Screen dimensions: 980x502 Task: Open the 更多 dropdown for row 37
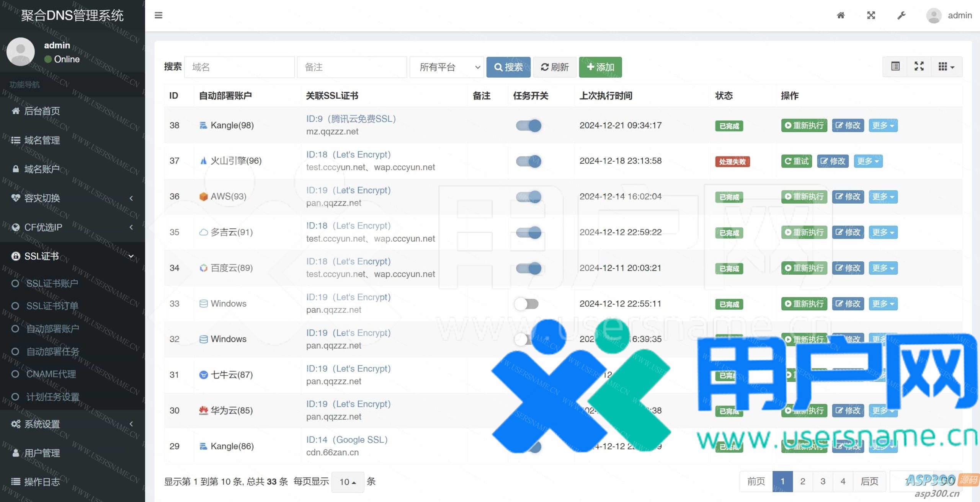(x=868, y=161)
